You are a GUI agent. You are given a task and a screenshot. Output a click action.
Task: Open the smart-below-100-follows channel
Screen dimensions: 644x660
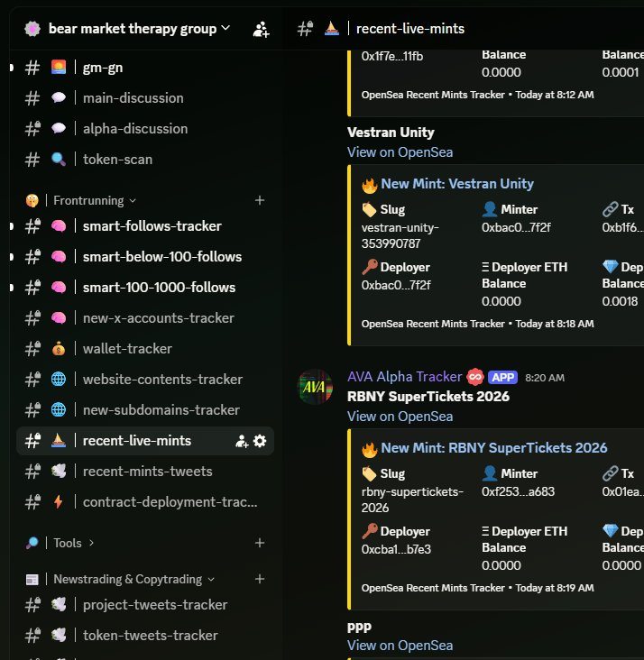click(145, 257)
